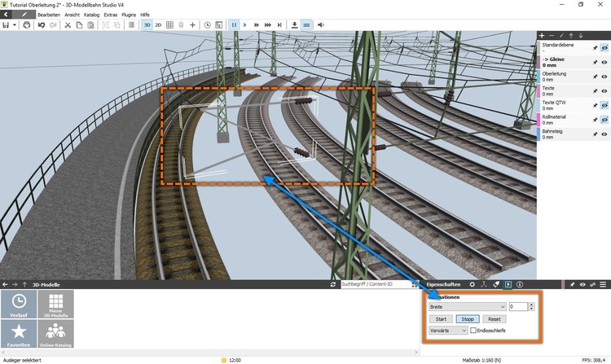Open the Extras menu
The image size is (611, 364).
click(111, 15)
